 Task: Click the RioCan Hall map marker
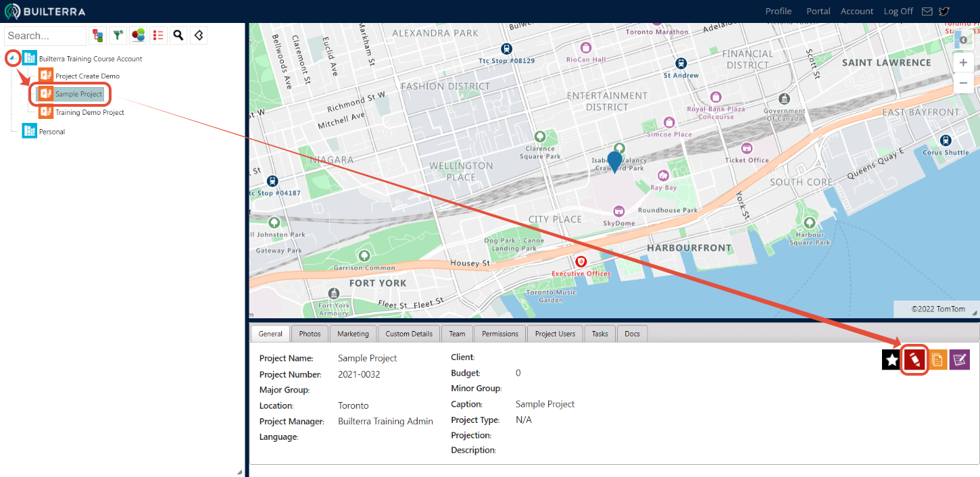pyautogui.click(x=586, y=48)
